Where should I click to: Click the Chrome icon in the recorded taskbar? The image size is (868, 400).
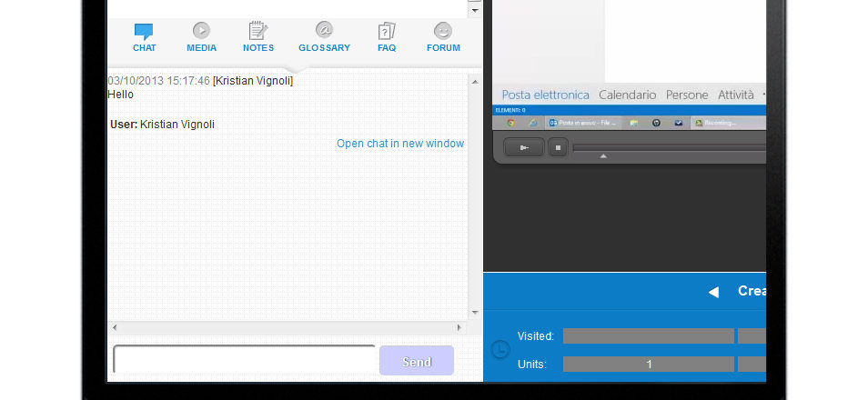pos(511,123)
